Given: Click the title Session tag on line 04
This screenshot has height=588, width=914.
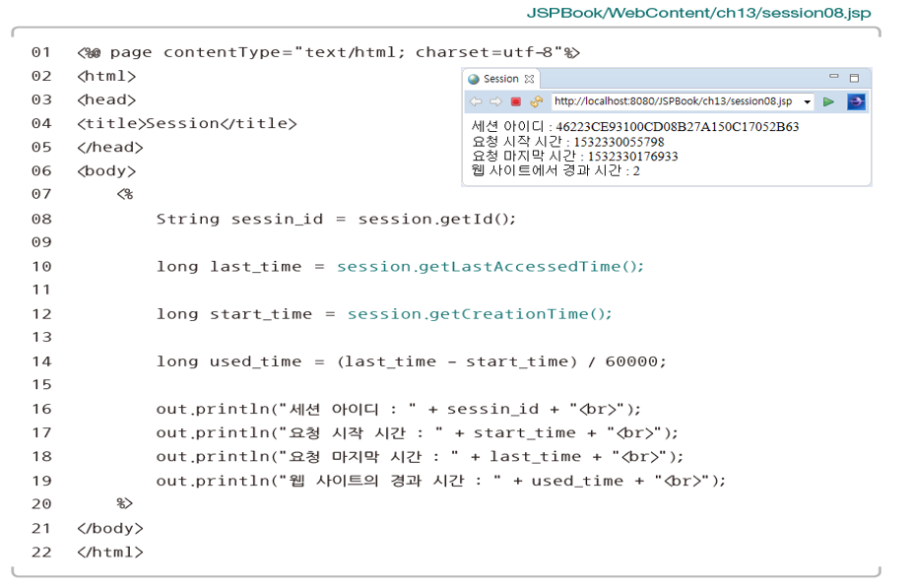Looking at the screenshot, I should (186, 123).
